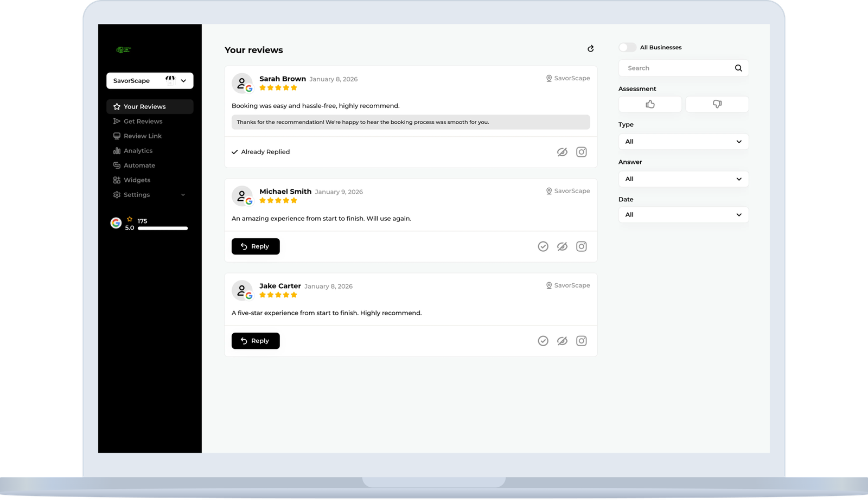Open the SavorScape business selector

(150, 81)
